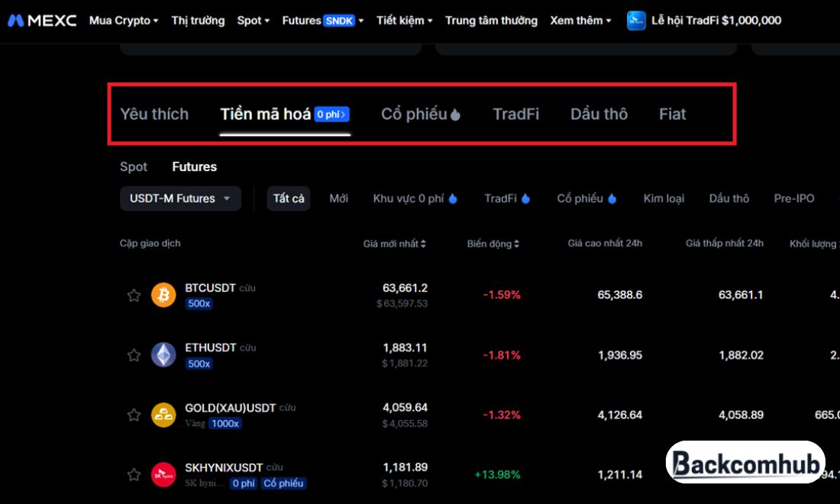Open the Fiat tab

pyautogui.click(x=672, y=114)
